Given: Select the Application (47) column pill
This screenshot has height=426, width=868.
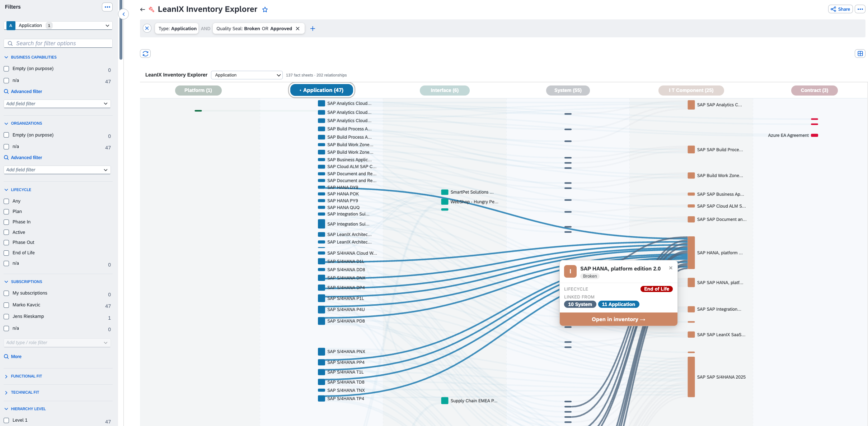Looking at the screenshot, I should [x=322, y=90].
